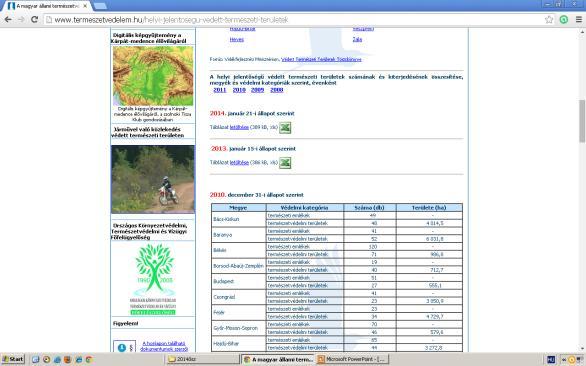
Task: Click the motorbike rider photo
Action: pyautogui.click(x=153, y=179)
